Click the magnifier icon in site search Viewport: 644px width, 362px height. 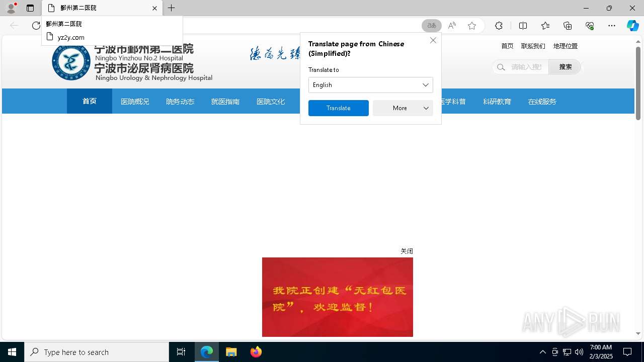[501, 67]
